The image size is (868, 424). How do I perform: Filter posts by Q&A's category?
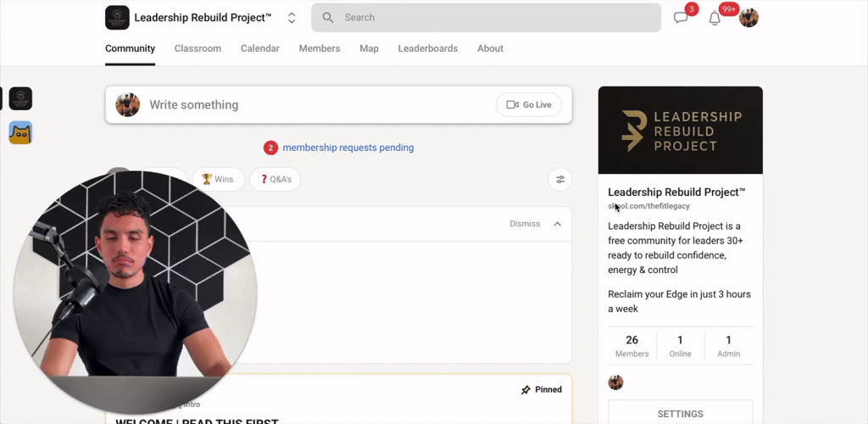[x=275, y=179]
